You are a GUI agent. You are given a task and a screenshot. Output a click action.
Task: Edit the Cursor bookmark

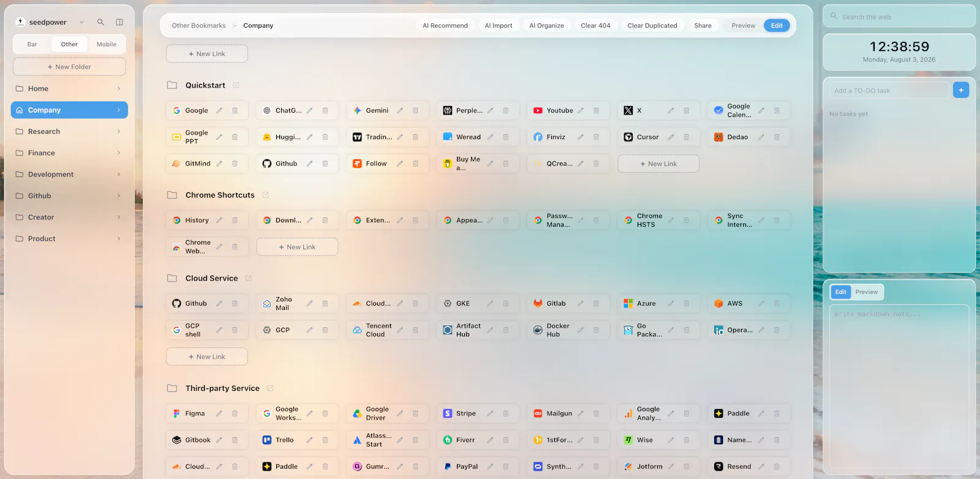(x=671, y=137)
